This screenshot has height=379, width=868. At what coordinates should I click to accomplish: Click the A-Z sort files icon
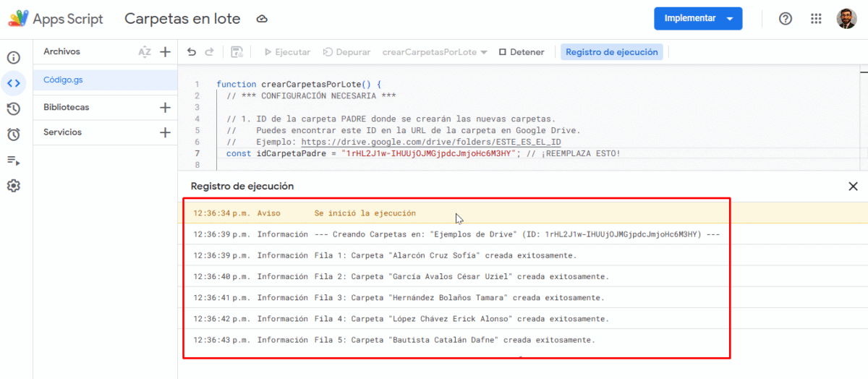click(x=145, y=52)
